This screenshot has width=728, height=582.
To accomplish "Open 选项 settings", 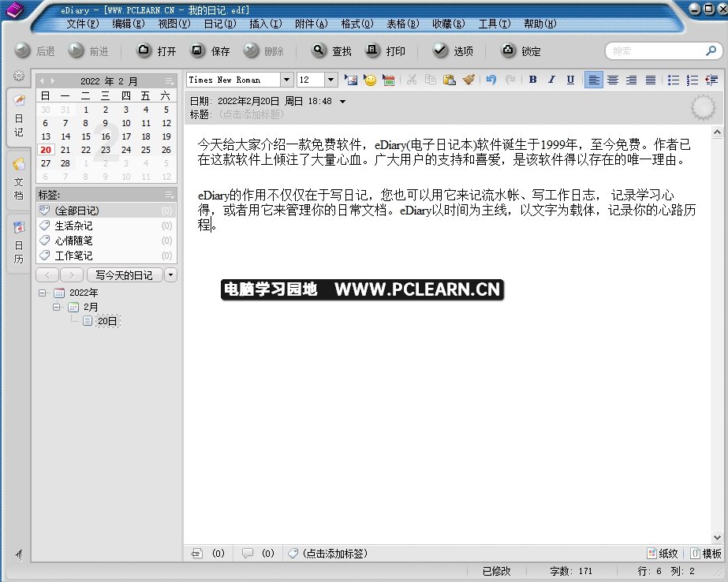I will click(453, 50).
